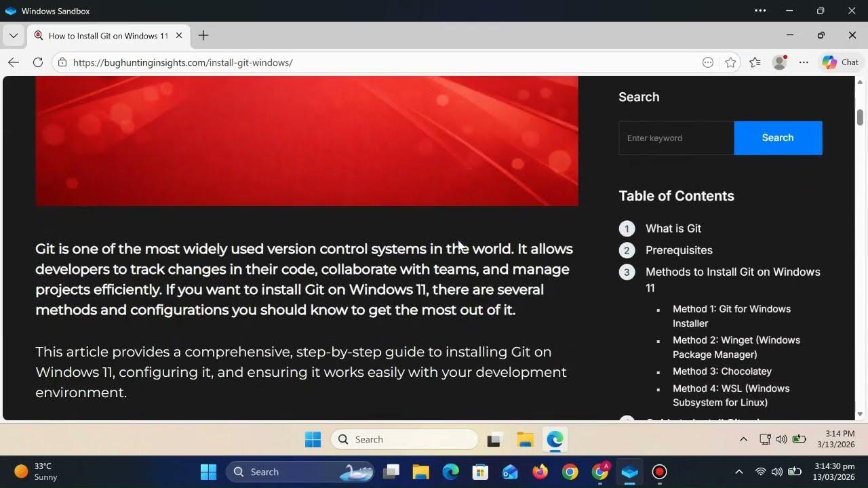Launch Firefox from host taskbar

coord(540,472)
